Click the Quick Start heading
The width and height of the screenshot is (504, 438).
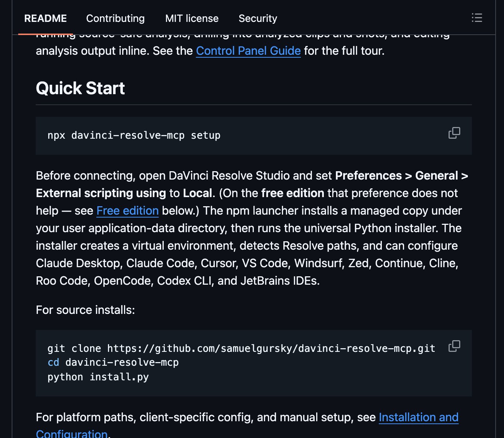coord(80,88)
